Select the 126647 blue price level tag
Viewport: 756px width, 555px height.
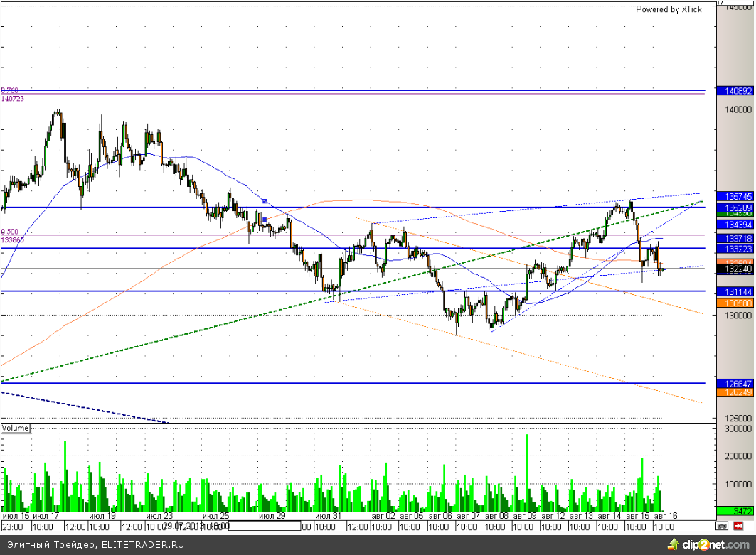pos(735,383)
